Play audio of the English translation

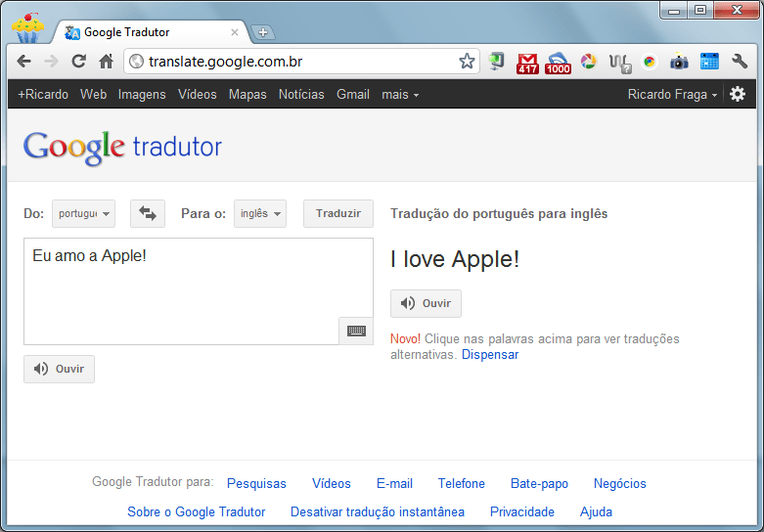pos(426,303)
